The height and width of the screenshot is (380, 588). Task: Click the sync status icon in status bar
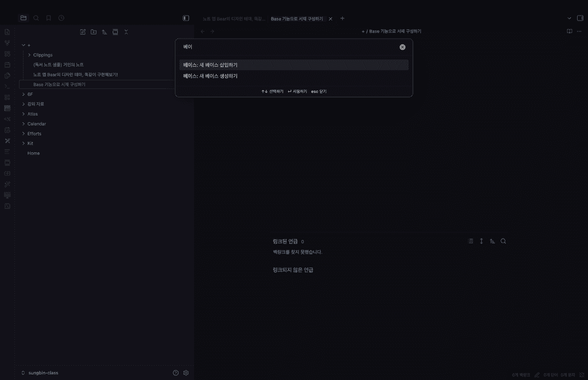pos(582,375)
